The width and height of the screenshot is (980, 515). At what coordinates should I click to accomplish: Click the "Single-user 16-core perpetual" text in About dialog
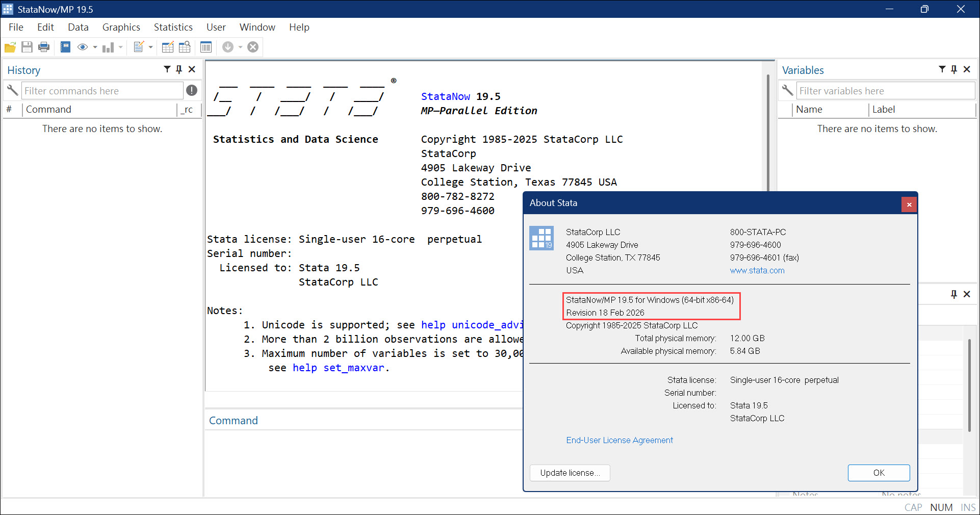click(784, 380)
